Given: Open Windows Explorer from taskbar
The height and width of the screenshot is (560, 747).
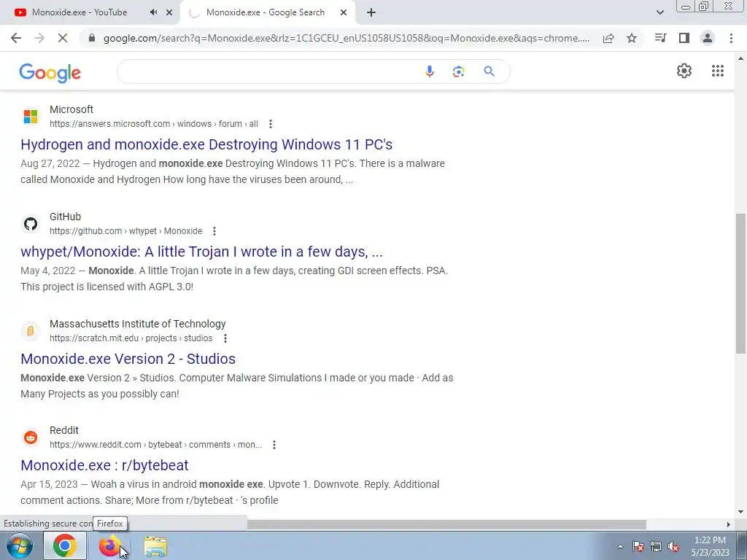Looking at the screenshot, I should (155, 546).
